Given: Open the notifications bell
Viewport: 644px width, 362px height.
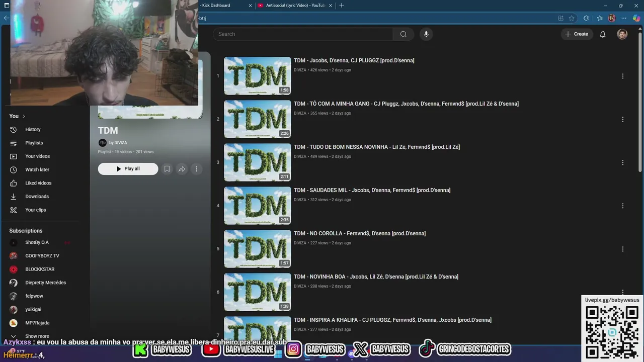Looking at the screenshot, I should (602, 34).
